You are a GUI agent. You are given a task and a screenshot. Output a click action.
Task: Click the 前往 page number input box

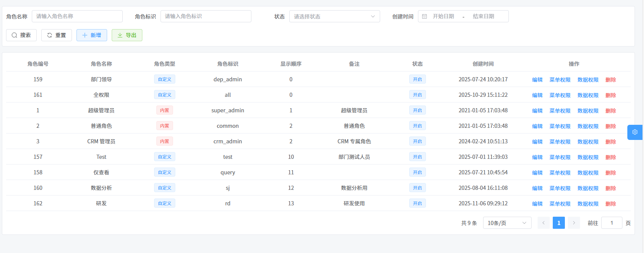(x=611, y=223)
